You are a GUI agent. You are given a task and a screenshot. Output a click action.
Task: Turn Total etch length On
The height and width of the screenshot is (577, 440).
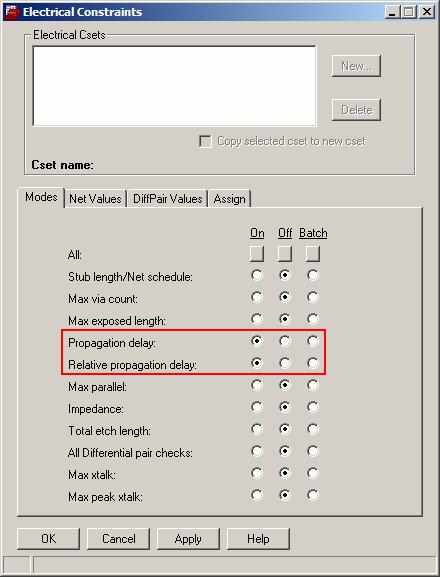click(257, 429)
